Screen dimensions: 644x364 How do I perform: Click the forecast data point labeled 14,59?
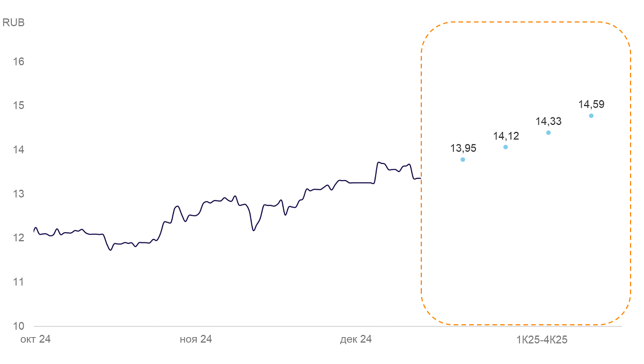591,116
